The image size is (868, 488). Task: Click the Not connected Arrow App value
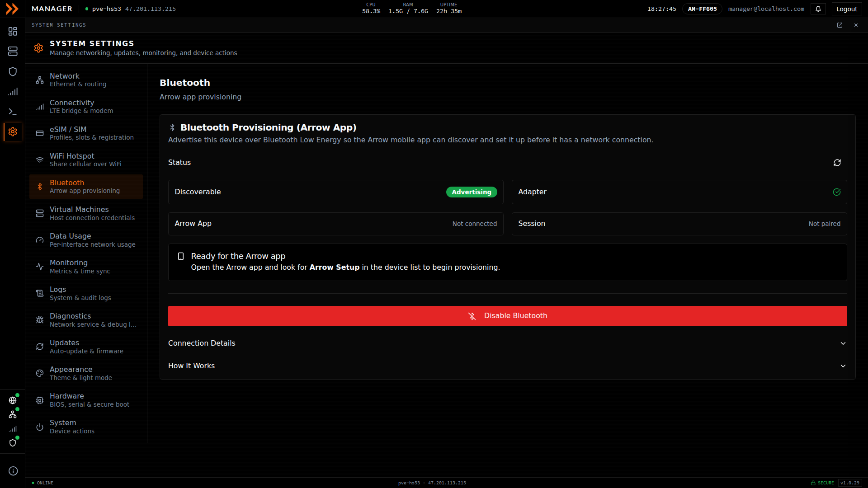point(474,224)
